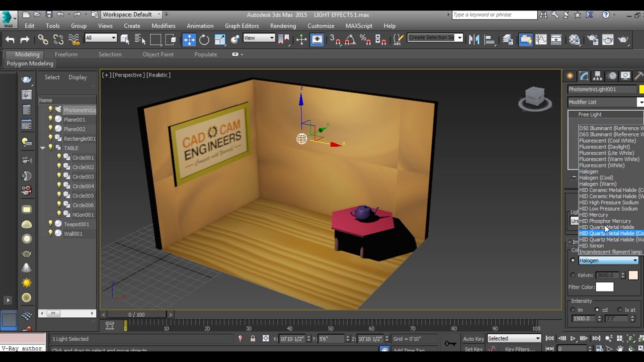Open the View reference coordinate dropdown

point(259,38)
